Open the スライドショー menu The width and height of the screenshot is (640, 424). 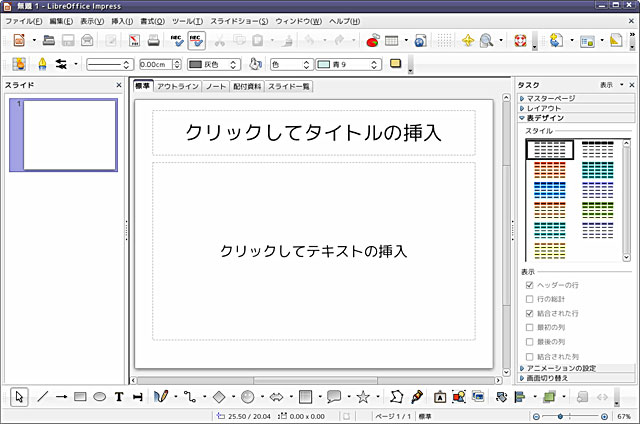pos(239,21)
